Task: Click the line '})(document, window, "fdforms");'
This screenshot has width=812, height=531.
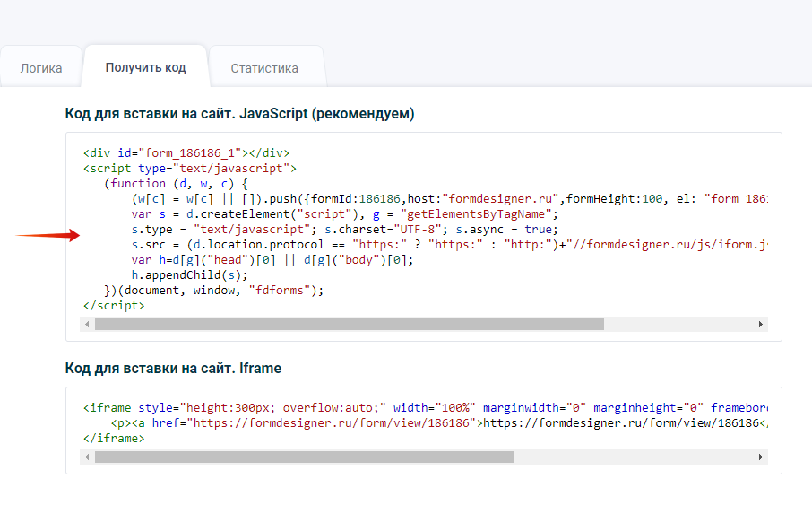Action: click(x=214, y=290)
